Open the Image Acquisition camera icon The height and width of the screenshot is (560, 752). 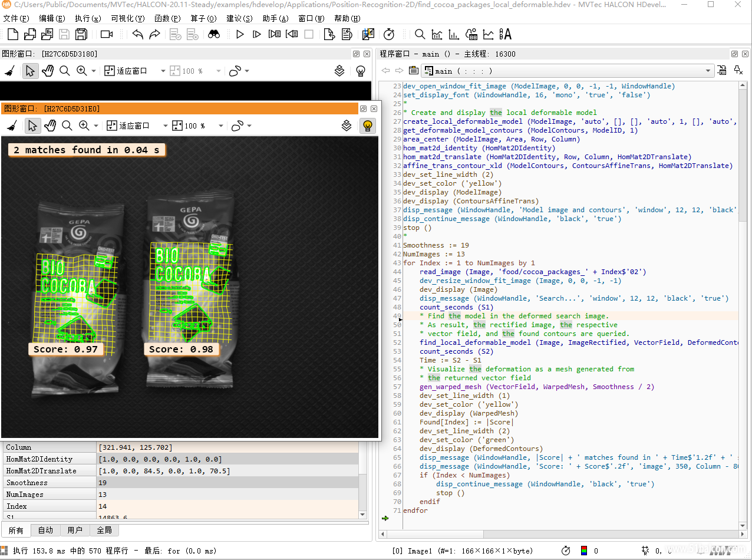tap(107, 34)
